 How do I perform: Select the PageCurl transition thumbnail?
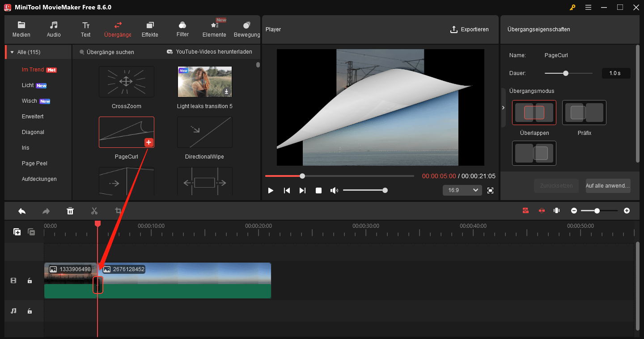click(127, 132)
